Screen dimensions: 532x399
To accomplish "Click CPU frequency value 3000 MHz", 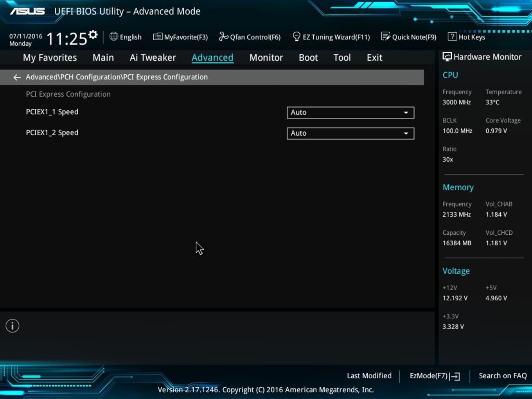I will coord(457,102).
